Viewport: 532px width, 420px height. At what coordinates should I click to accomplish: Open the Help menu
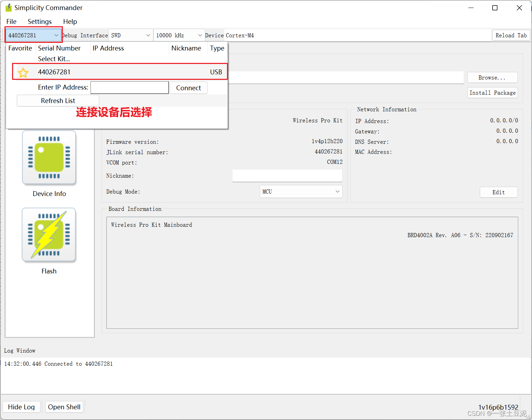70,21
